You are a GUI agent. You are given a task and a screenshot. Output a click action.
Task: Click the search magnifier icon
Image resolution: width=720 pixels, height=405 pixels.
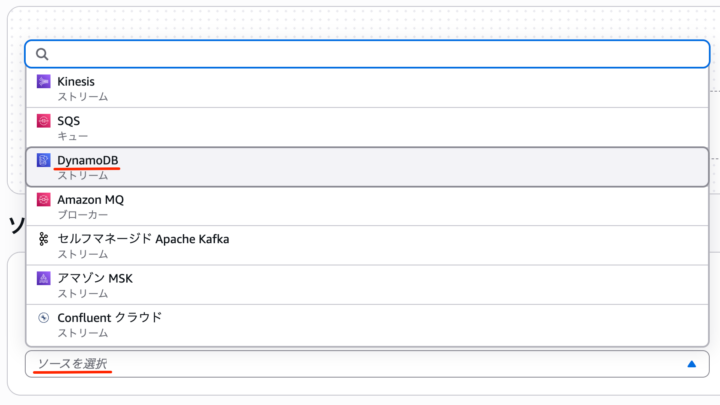42,54
